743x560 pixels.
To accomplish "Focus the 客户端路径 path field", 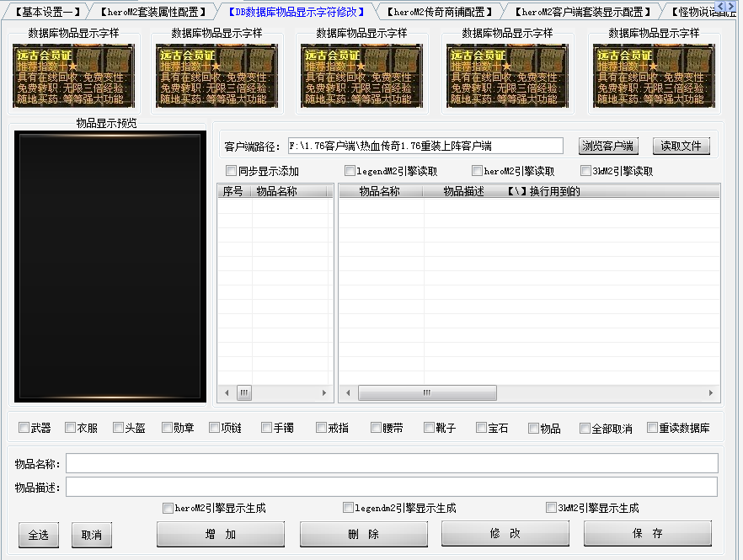I will (425, 146).
